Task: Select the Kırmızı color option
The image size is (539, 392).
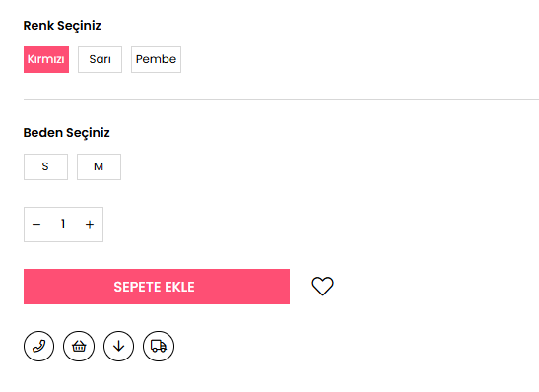Action: tap(46, 59)
